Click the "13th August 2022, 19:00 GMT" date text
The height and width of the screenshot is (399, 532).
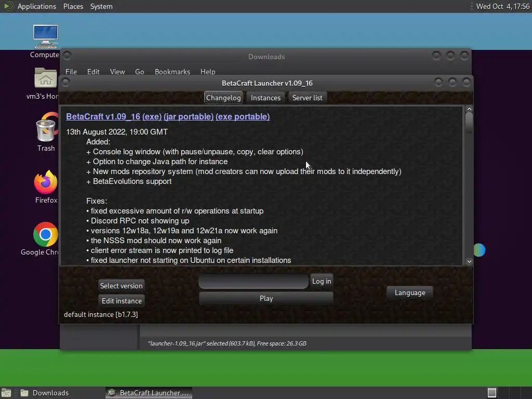click(117, 132)
